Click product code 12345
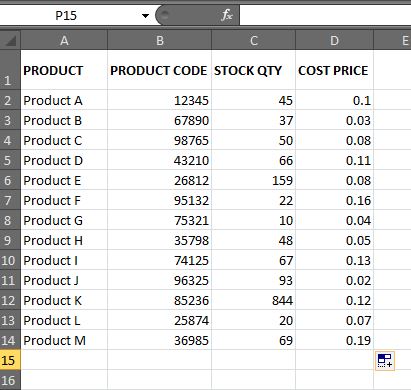 159,100
